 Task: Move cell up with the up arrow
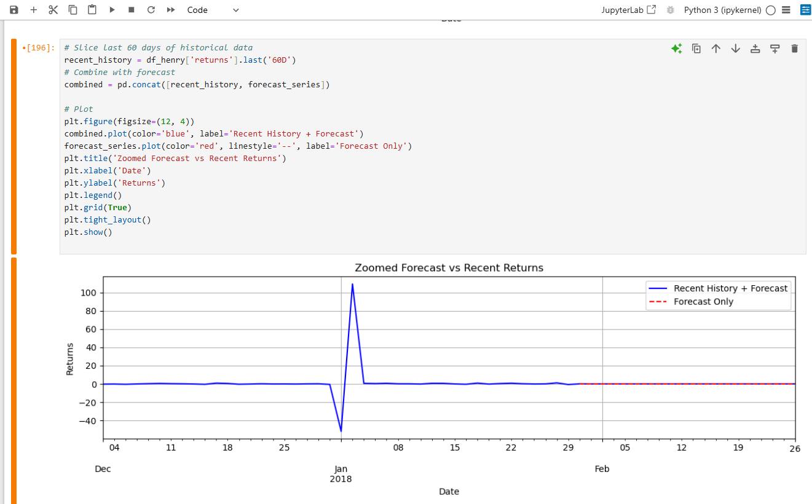716,49
